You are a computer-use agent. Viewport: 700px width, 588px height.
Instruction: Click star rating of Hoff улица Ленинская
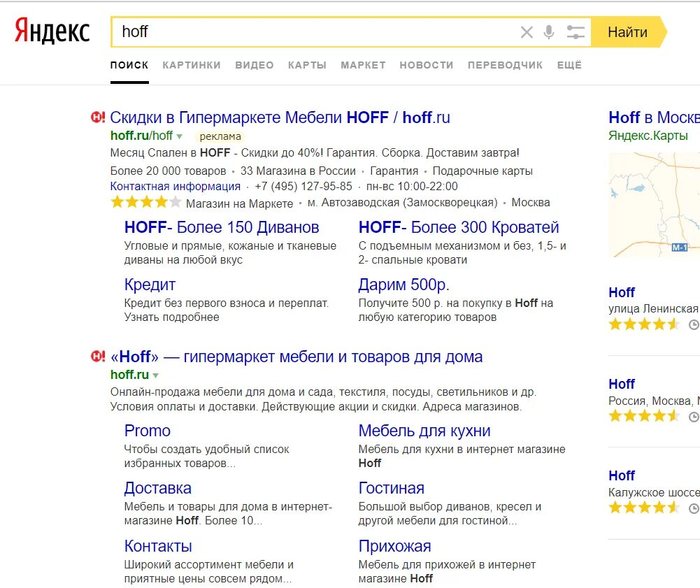[644, 324]
